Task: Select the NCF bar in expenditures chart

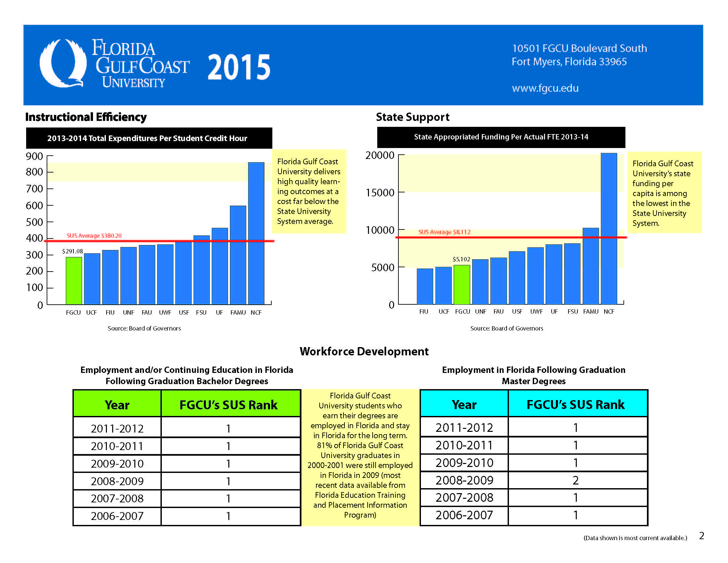Action: [x=256, y=233]
